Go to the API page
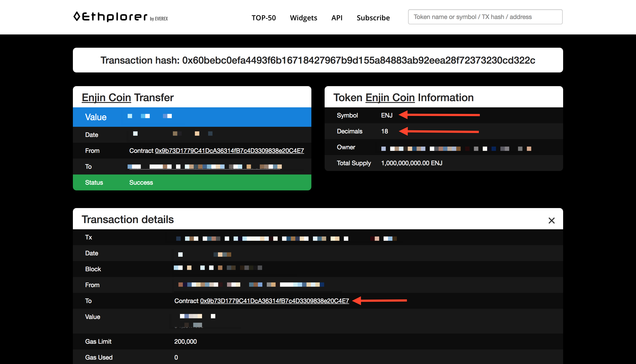The height and width of the screenshot is (364, 636). click(337, 18)
